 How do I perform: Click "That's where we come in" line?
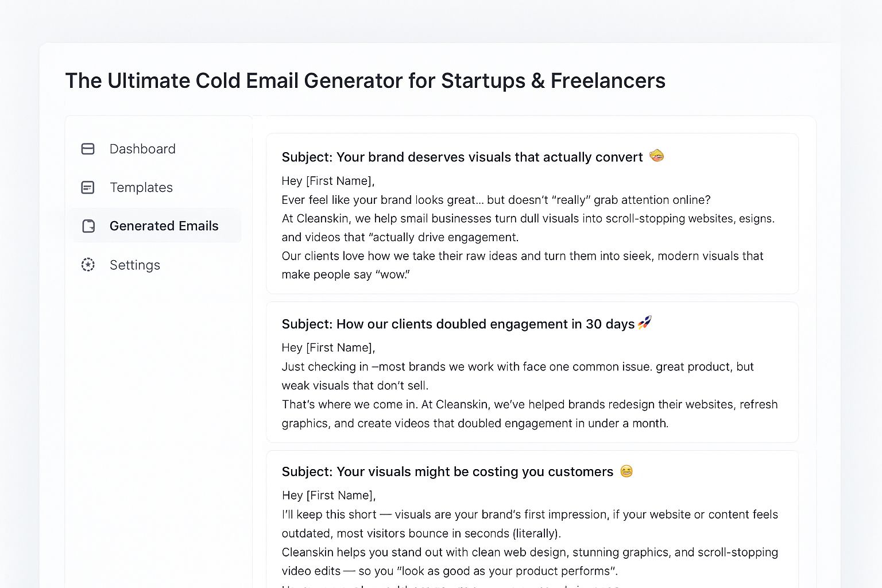pyautogui.click(x=529, y=404)
